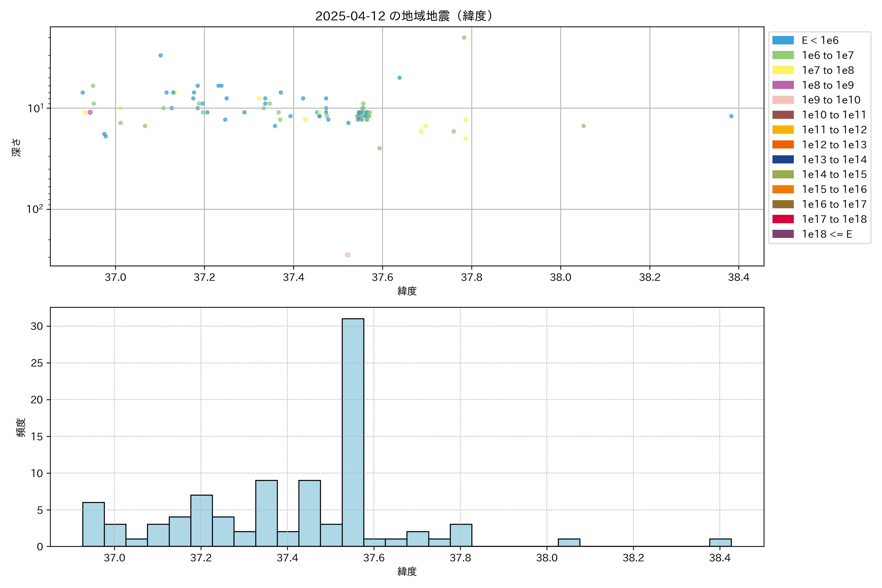Image resolution: width=882 pixels, height=588 pixels.
Task: Click the purple 1e8 to 1e9 swatch
Action: [x=783, y=85]
